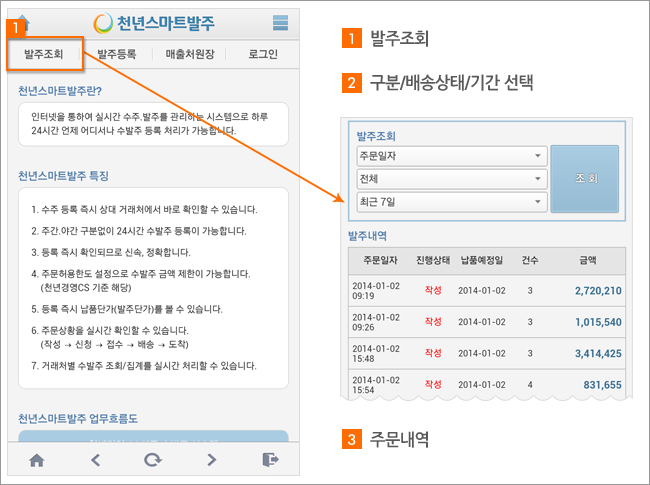Click the 조회 search button
The image size is (650, 485).
pos(585,178)
